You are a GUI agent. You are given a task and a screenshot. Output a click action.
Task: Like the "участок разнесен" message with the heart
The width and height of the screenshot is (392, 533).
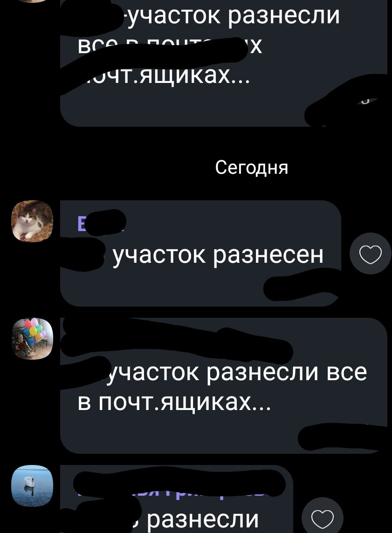[371, 253]
